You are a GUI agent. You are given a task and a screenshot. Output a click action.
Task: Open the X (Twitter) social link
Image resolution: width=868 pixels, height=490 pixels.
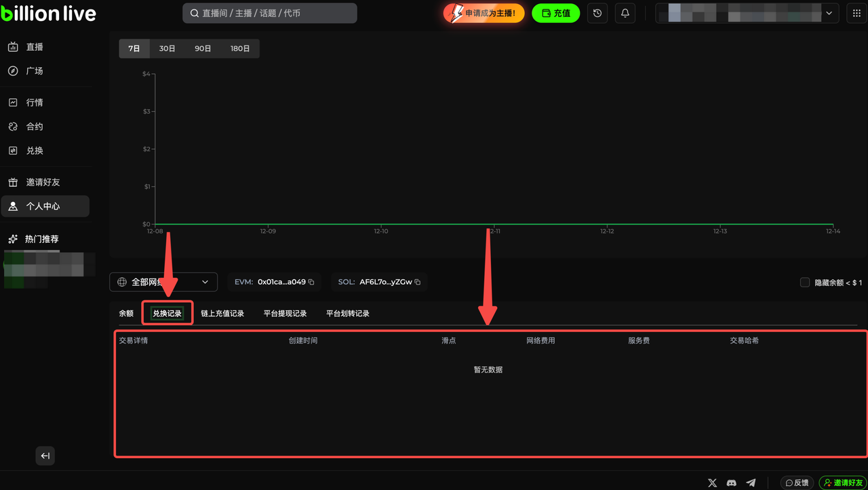(x=712, y=483)
